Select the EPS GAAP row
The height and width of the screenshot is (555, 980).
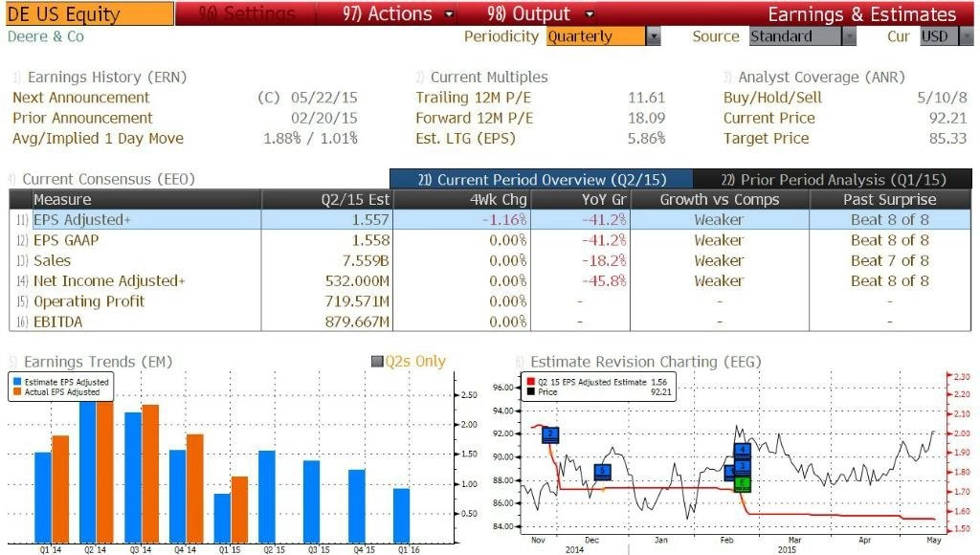click(490, 240)
